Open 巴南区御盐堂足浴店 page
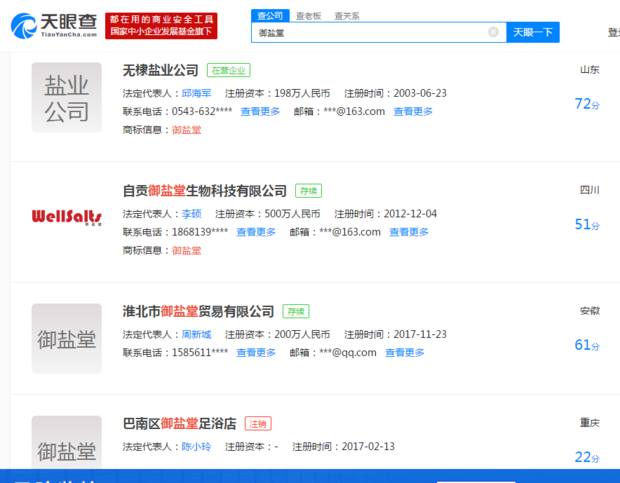 tap(180, 424)
